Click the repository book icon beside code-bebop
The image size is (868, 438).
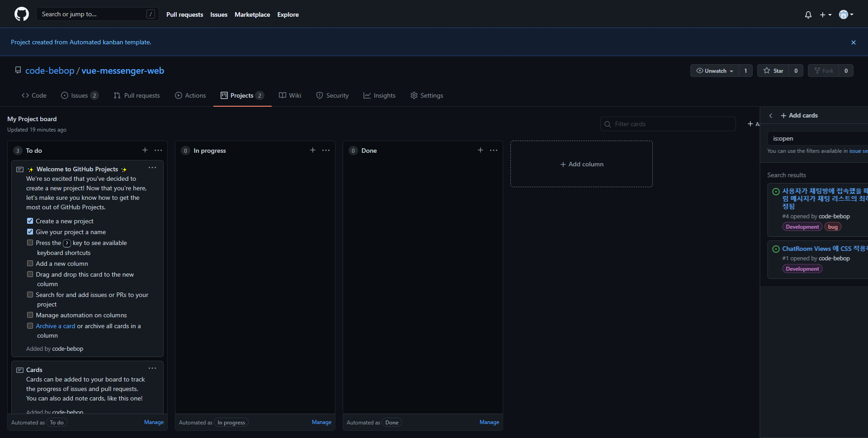pos(18,70)
